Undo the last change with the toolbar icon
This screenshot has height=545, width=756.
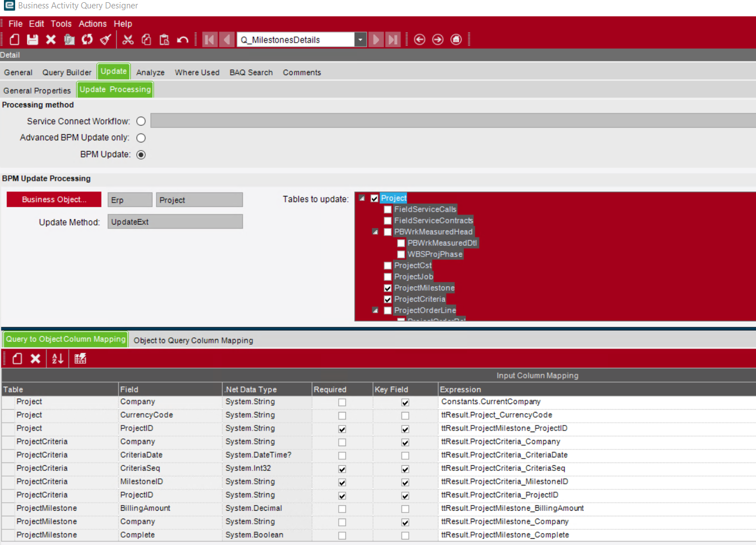182,39
